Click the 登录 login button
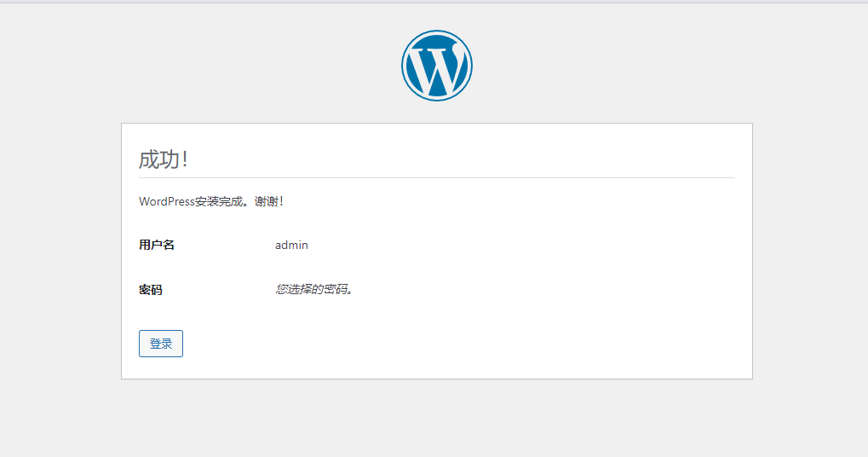 [x=160, y=344]
